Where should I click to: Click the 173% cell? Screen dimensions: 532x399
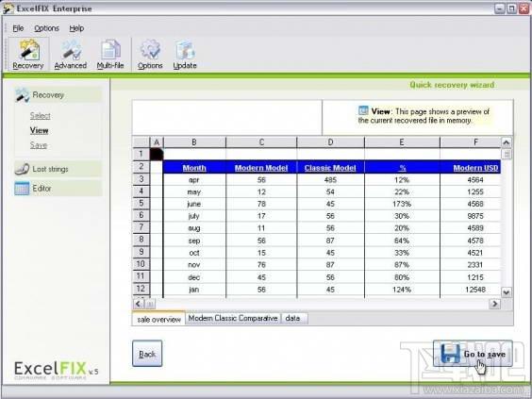403,204
